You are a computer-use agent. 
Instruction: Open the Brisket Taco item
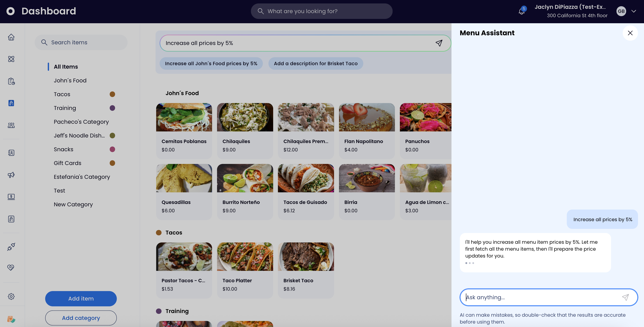tap(306, 270)
